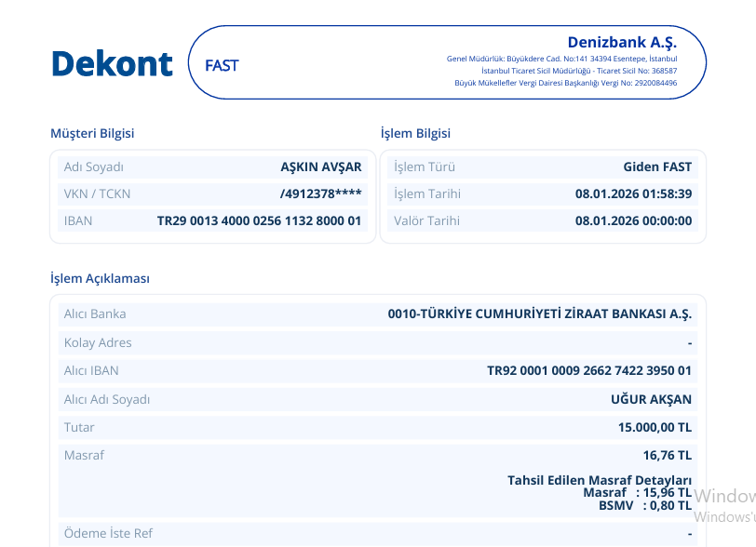This screenshot has width=756, height=547.
Task: Click the Müşteri Bilgisi section heading
Action: (92, 134)
